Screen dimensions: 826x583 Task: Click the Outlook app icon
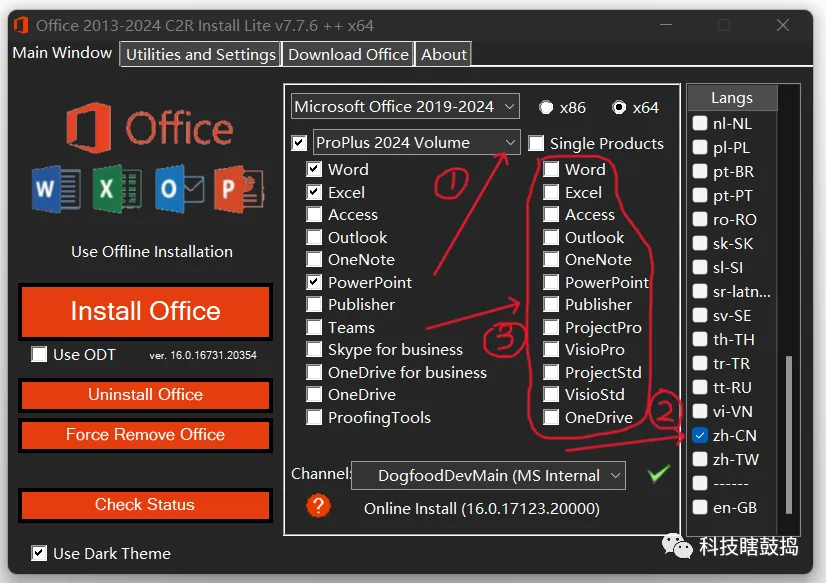pos(179,189)
